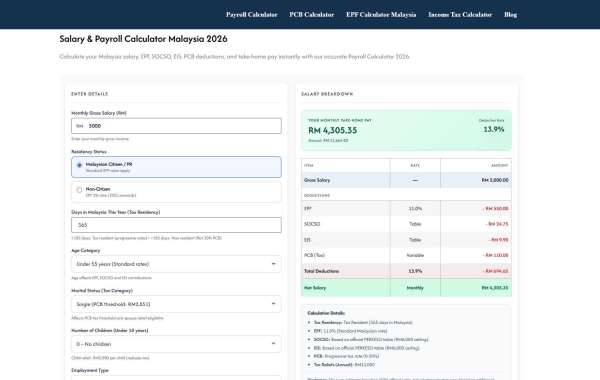Open the Marital Status dropdown
600x380 pixels.
176,304
